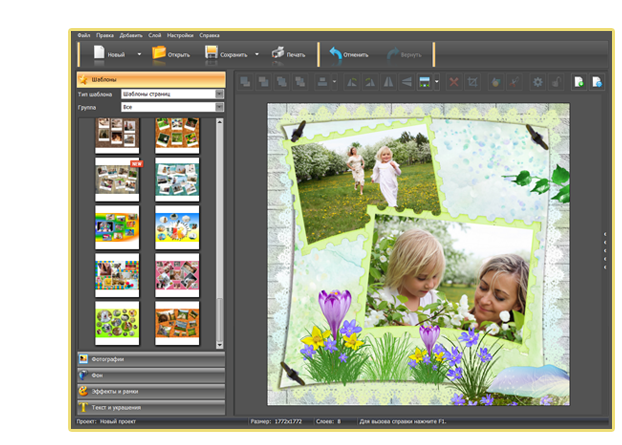622x445 pixels.
Task: Open the Группа dropdown
Action: [218, 106]
